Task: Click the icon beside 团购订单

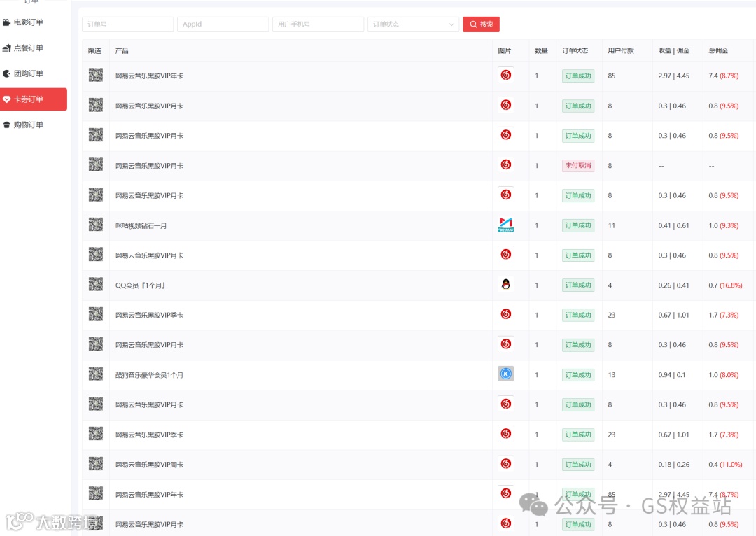Action: [6, 73]
